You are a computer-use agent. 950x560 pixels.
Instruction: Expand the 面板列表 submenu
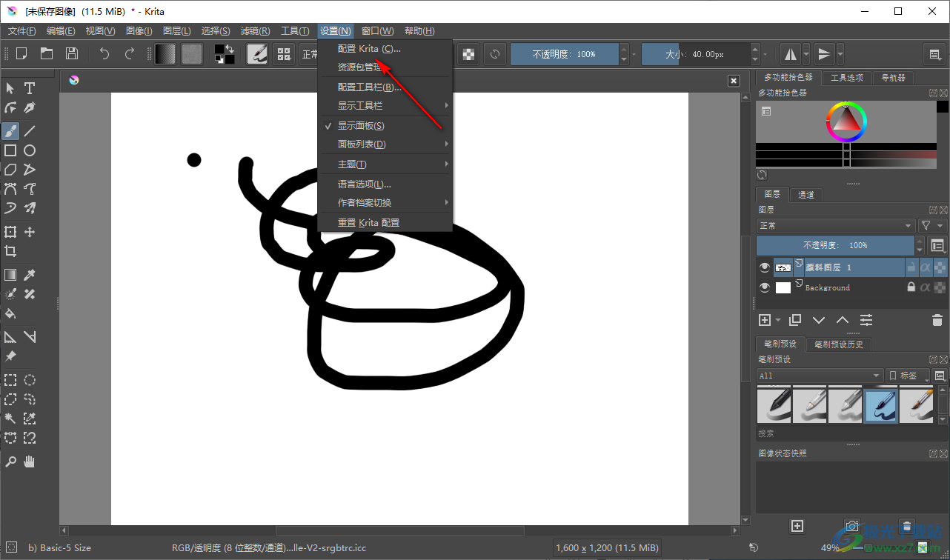pyautogui.click(x=385, y=144)
